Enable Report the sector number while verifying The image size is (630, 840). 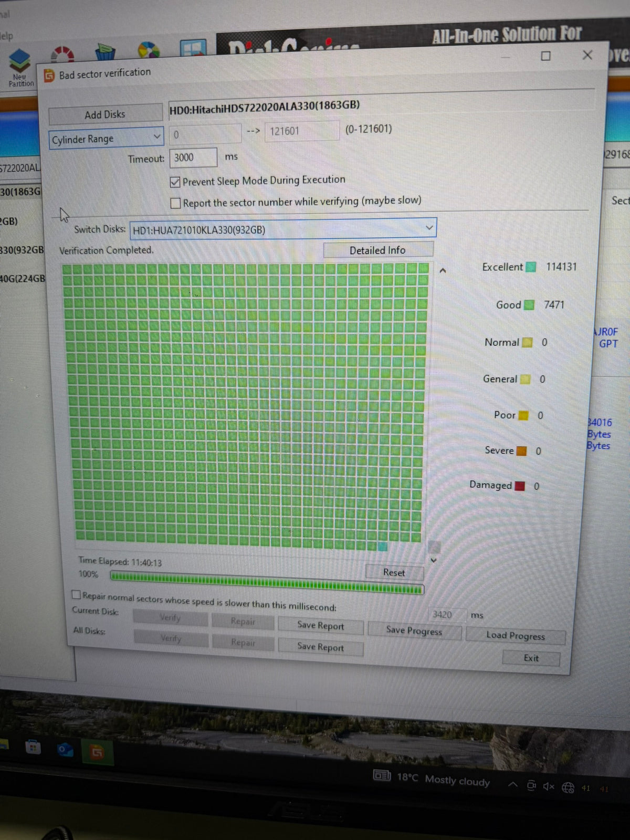click(176, 203)
